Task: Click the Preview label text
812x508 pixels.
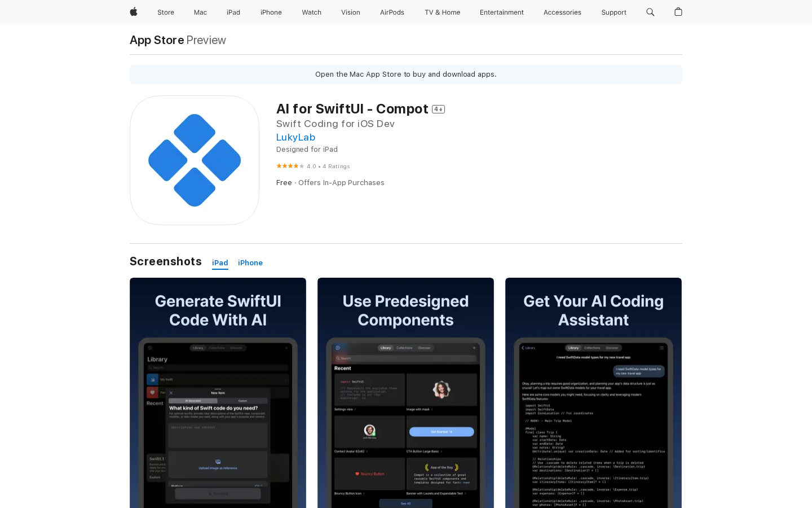Action: coord(206,40)
